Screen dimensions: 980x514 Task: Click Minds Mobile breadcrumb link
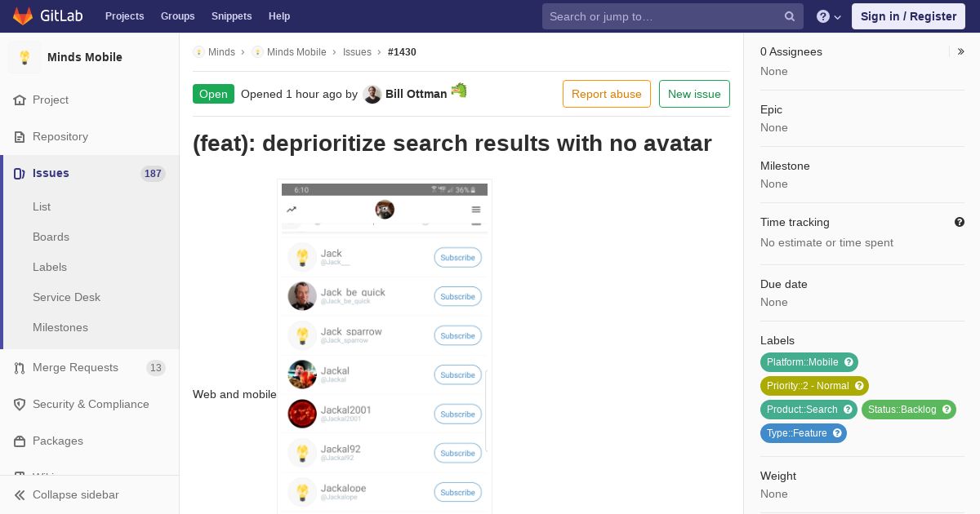[x=296, y=52]
